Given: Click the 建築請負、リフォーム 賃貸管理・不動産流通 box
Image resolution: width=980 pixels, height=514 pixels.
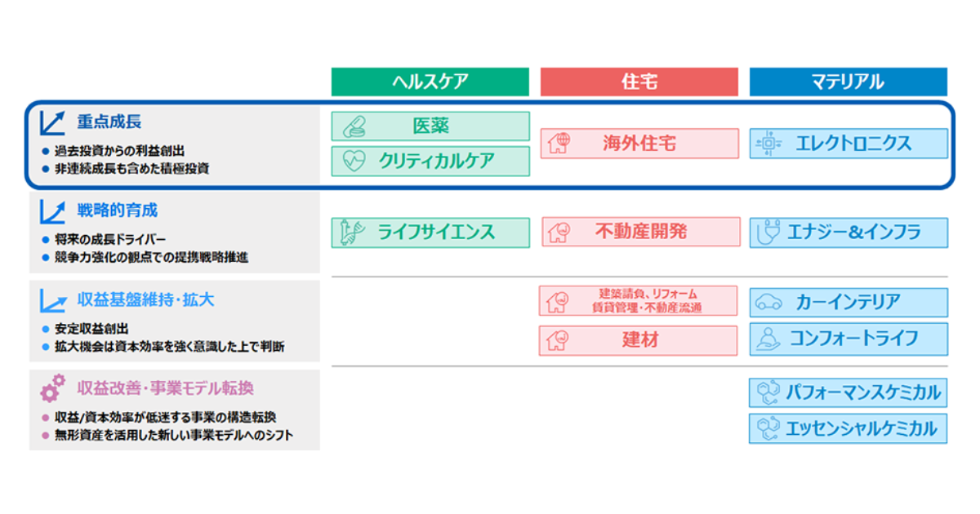Looking at the screenshot, I should pyautogui.click(x=639, y=301).
